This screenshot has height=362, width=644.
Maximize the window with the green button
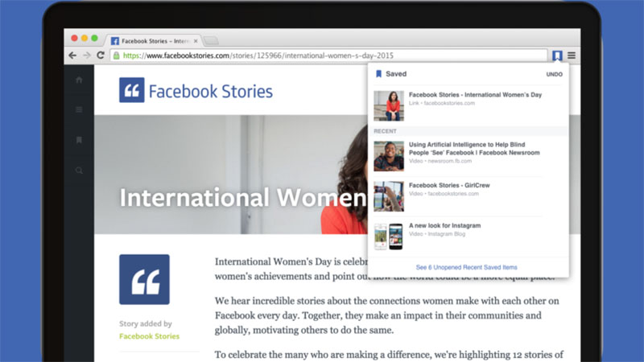[94, 38]
